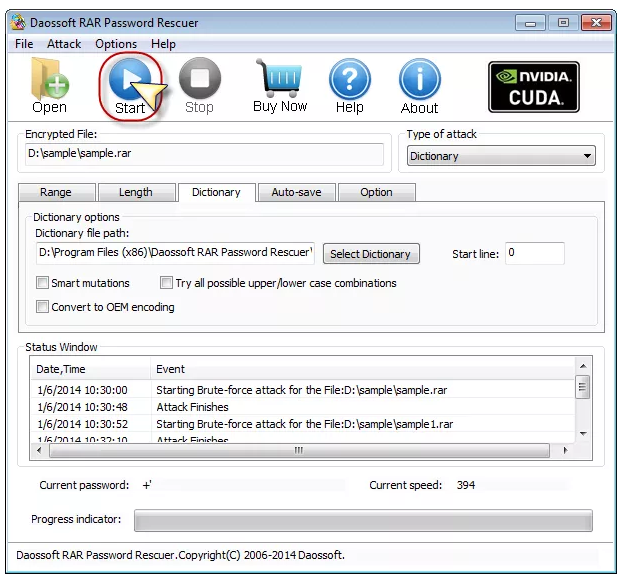The width and height of the screenshot is (628, 584).
Task: Select the Dictionary tab
Action: click(216, 192)
